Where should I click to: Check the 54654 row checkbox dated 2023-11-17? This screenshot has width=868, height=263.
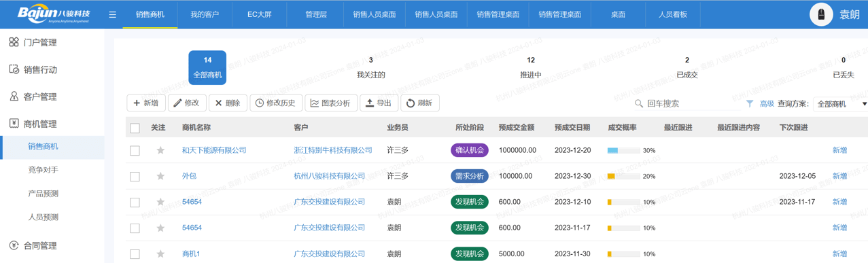135,228
